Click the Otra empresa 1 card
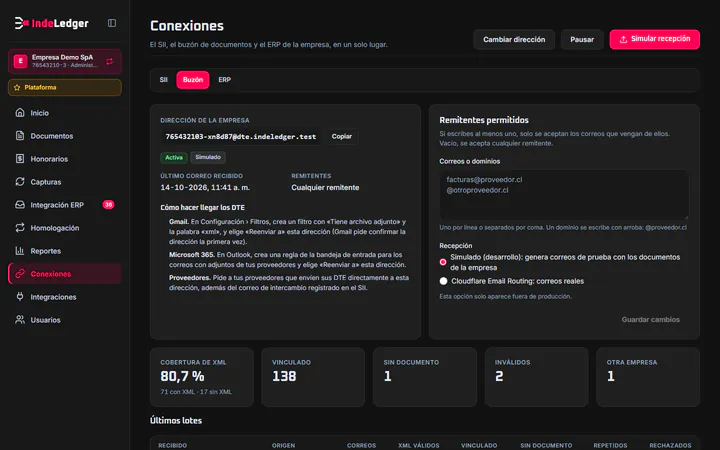Screen dimensions: 720x450 [648, 377]
